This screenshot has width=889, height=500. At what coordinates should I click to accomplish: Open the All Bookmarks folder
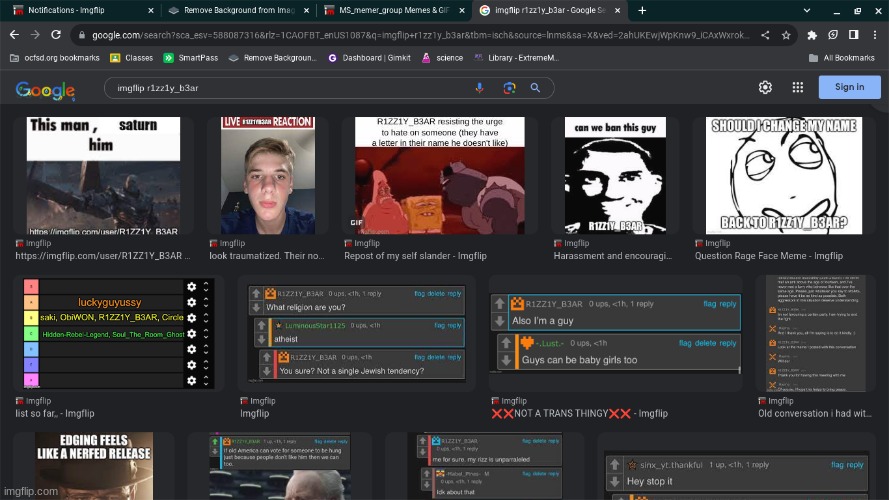pyautogui.click(x=841, y=58)
